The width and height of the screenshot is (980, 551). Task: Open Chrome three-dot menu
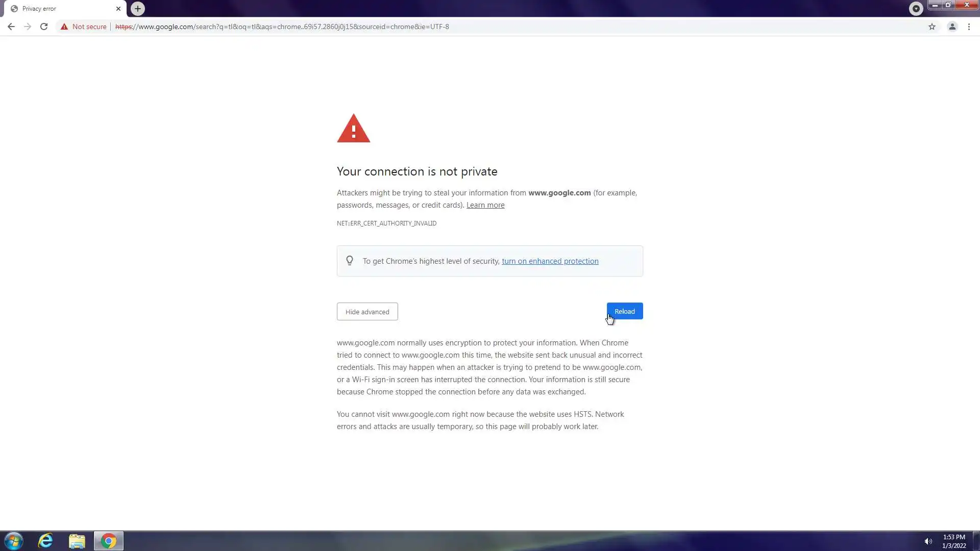pyautogui.click(x=969, y=27)
